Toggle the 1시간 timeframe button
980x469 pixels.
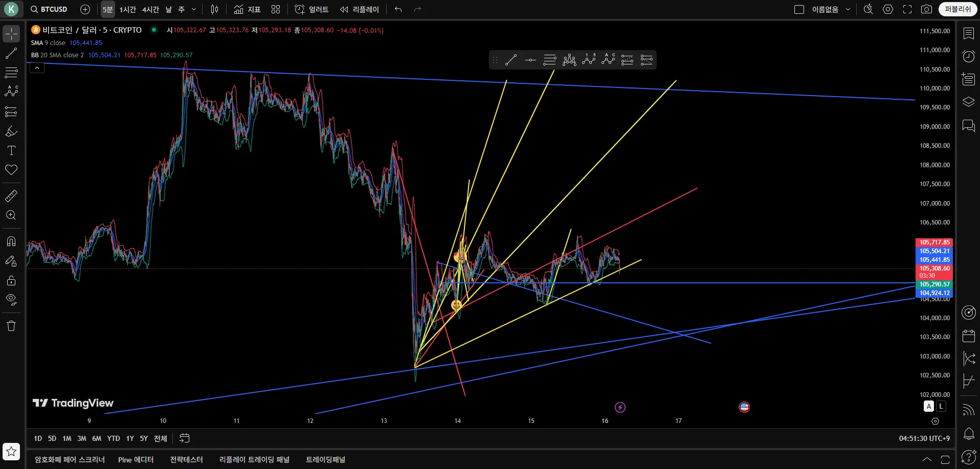(x=128, y=9)
